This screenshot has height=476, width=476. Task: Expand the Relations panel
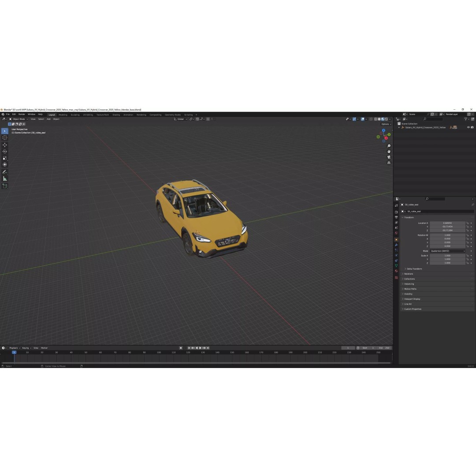[408, 274]
